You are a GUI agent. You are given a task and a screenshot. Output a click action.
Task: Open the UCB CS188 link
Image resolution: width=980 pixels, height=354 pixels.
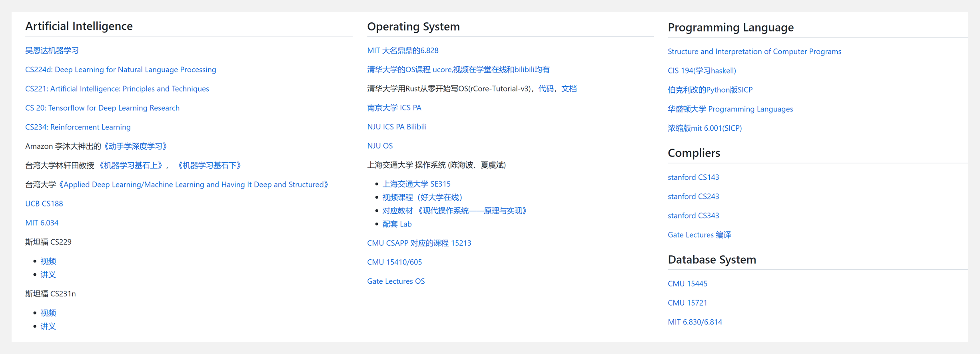(x=44, y=204)
